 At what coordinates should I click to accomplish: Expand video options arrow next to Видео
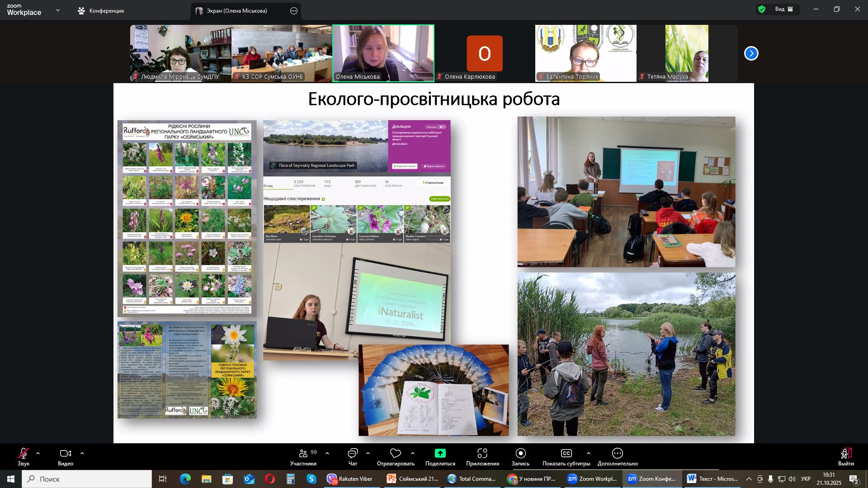point(82,453)
